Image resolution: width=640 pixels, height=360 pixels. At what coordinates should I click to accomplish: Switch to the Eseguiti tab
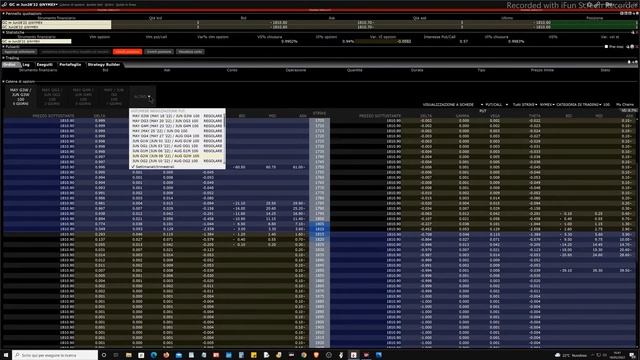pos(44,64)
